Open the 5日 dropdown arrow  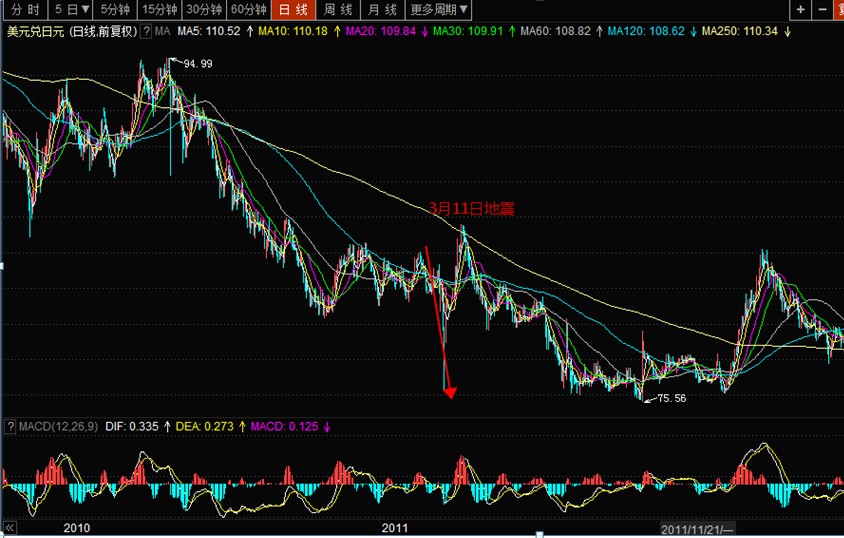[x=87, y=10]
